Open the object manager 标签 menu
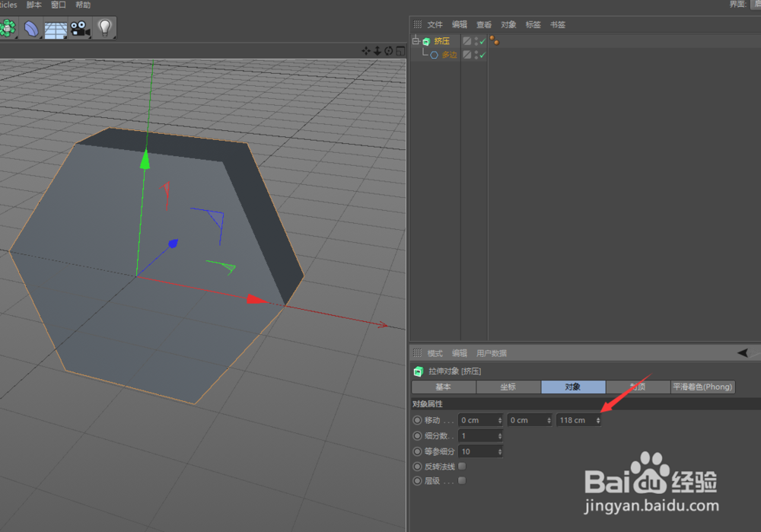This screenshot has width=761, height=532. 533,25
